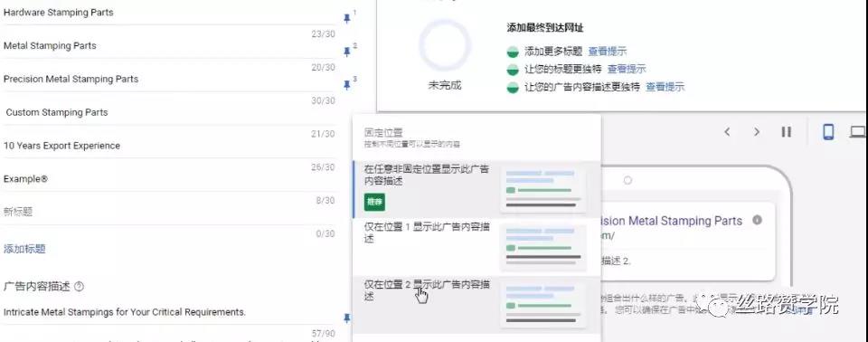Click 固定位置 menu header
Viewport: 868px width, 342px height.
[x=383, y=132]
